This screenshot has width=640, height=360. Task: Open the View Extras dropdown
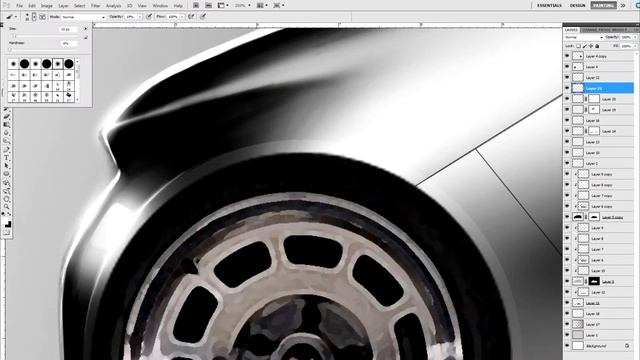pyautogui.click(x=226, y=6)
